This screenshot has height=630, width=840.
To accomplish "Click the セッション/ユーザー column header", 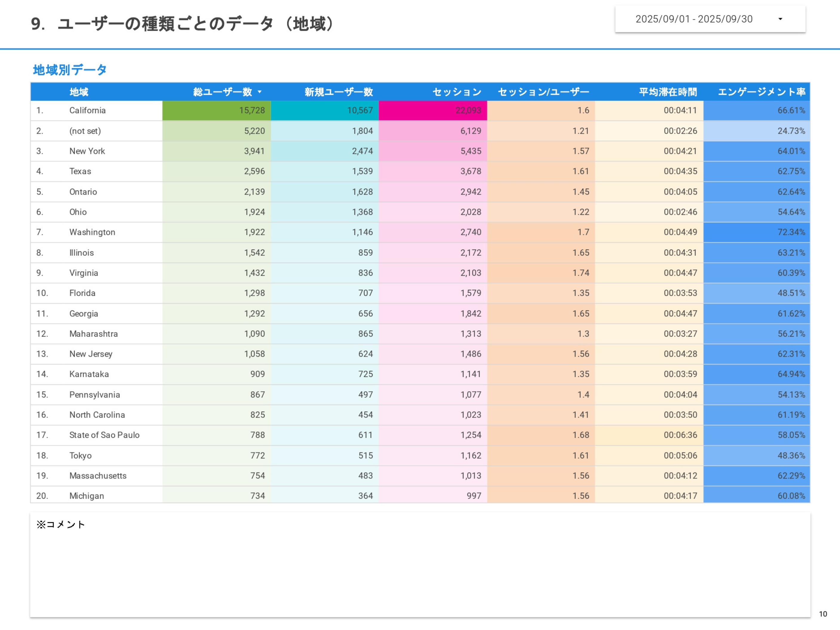I will point(543,92).
